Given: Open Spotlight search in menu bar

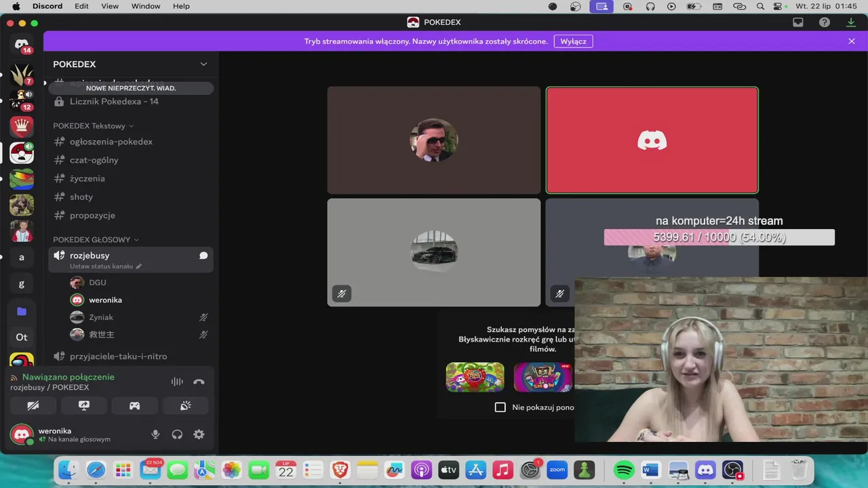Looking at the screenshot, I should pos(760,6).
